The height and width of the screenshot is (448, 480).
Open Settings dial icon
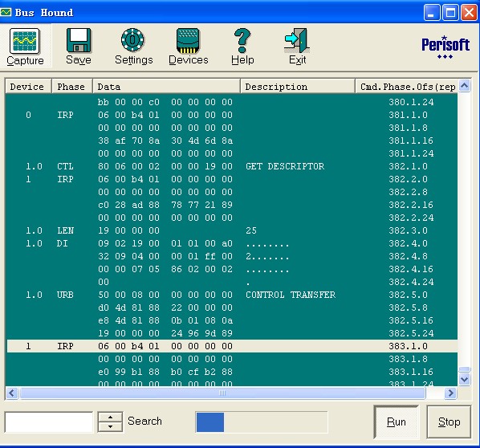[x=133, y=40]
